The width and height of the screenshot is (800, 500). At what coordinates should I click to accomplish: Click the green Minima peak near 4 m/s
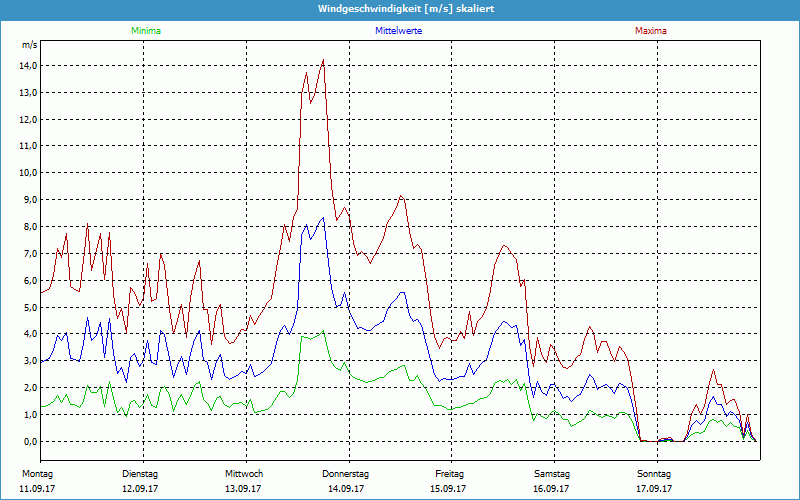coord(323,331)
